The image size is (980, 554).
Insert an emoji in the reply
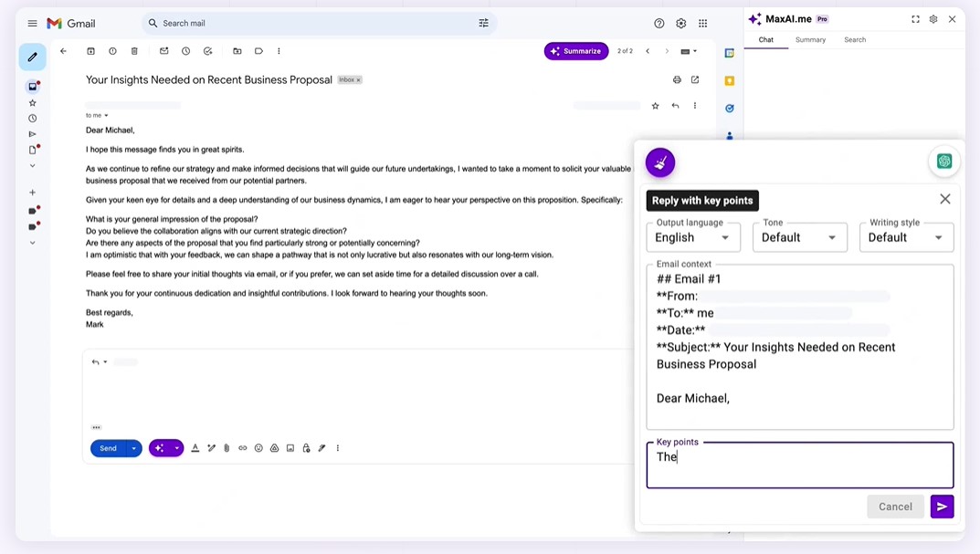point(258,448)
